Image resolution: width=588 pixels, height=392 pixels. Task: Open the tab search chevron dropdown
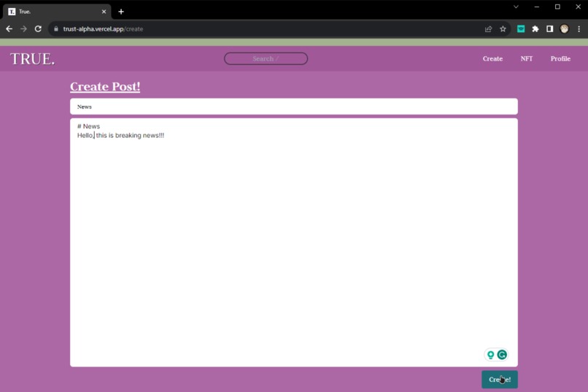pyautogui.click(x=516, y=7)
